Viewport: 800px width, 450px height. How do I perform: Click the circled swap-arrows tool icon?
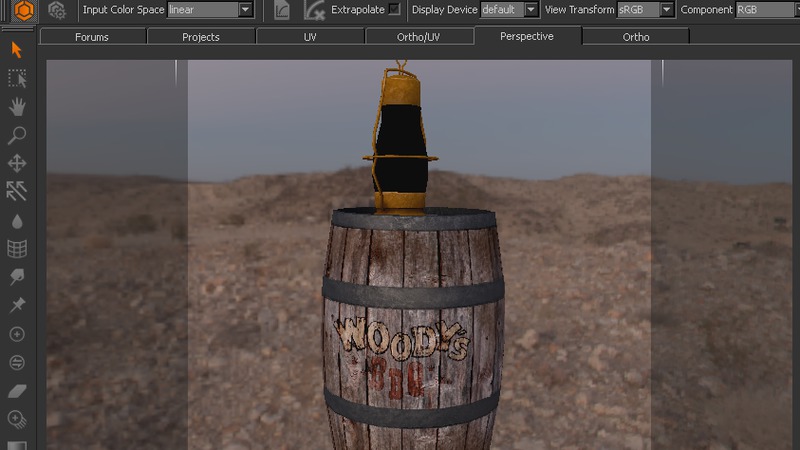click(x=17, y=363)
